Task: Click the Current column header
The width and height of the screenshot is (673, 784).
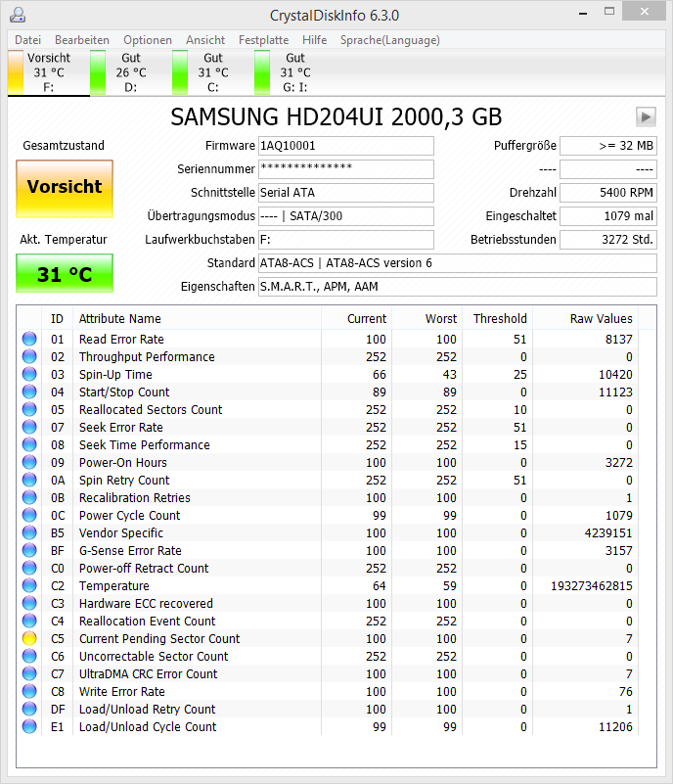Action: click(356, 318)
